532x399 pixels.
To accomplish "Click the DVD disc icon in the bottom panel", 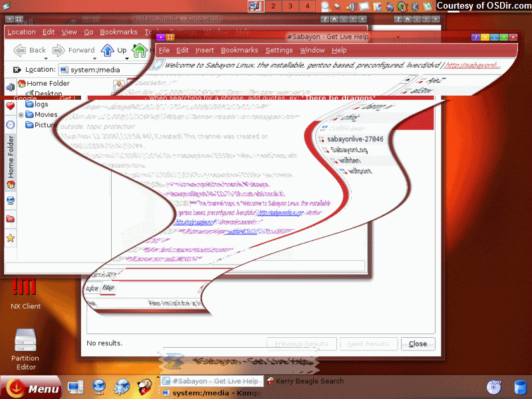I will (x=493, y=387).
